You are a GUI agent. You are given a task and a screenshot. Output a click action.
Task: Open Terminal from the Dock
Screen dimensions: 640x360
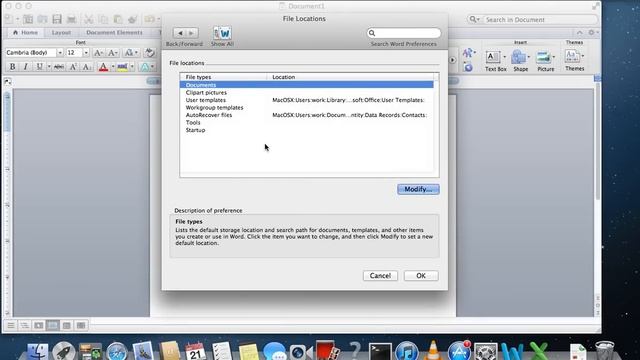pos(380,352)
